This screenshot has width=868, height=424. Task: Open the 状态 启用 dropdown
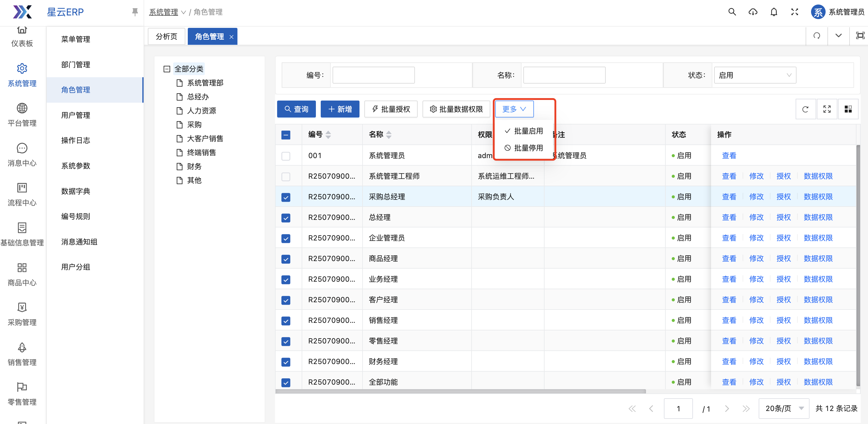click(x=755, y=75)
